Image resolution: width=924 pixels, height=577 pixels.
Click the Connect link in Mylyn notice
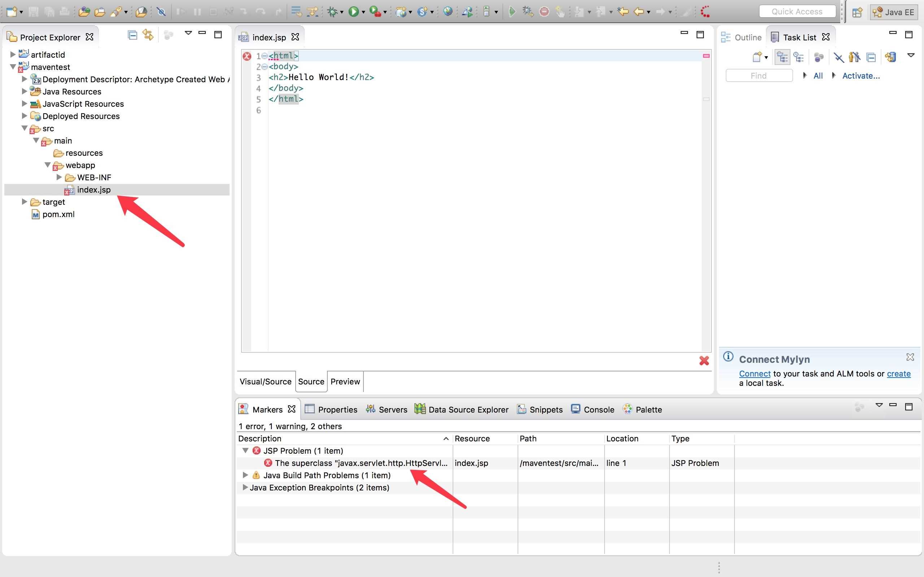coord(754,374)
